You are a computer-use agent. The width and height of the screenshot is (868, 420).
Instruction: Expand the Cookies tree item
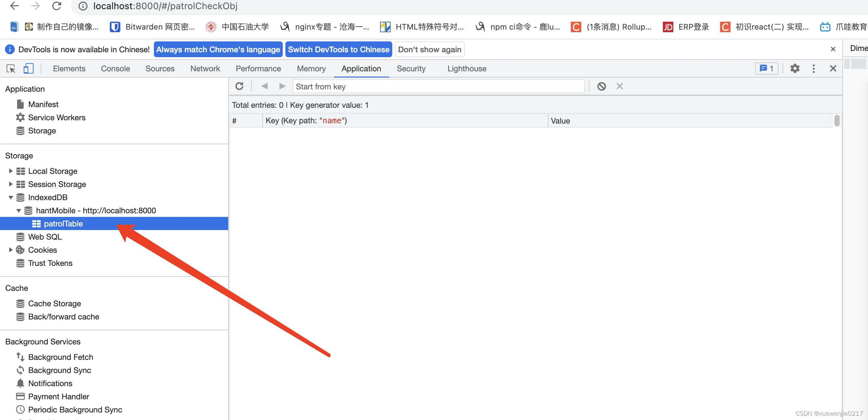coord(11,249)
